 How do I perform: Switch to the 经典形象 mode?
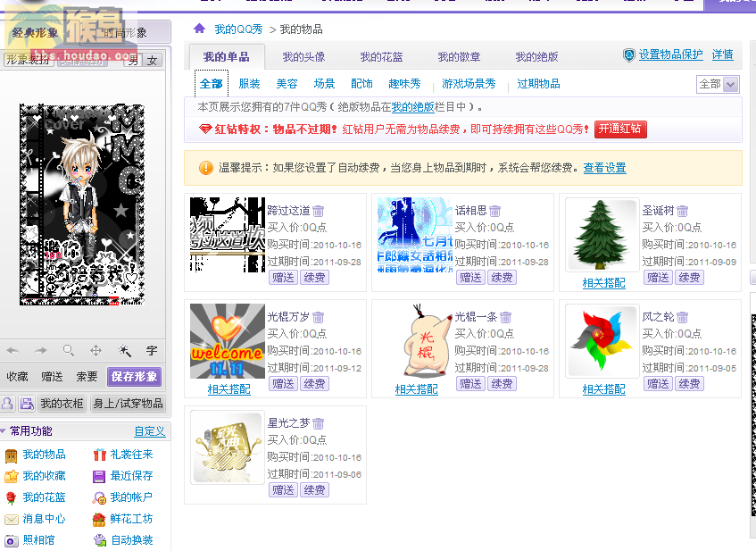[35, 33]
